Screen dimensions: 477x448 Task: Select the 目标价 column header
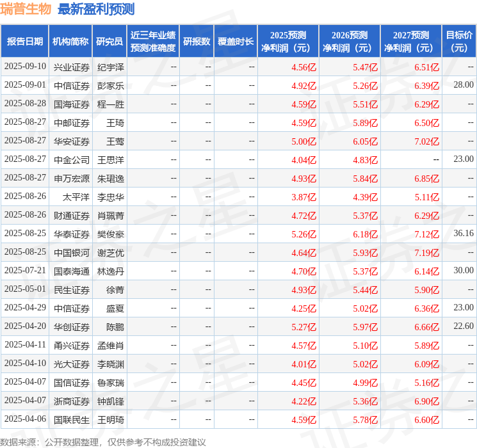tap(459, 42)
